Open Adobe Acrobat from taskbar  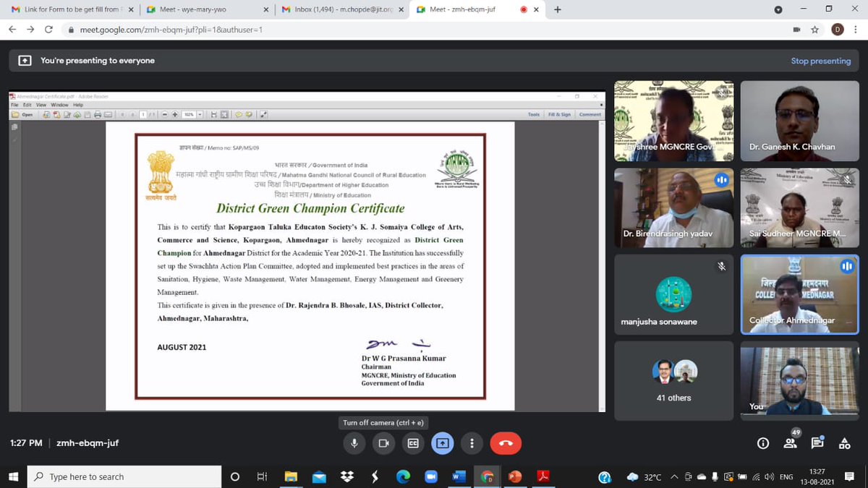(543, 476)
